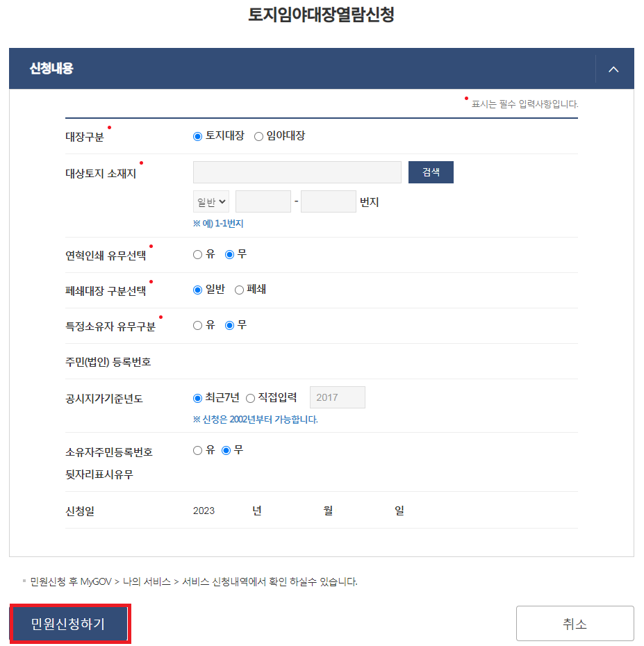This screenshot has height=646, width=644.
Task: Choose 유 for 소유자주민등록번호 뒷자리표시유무
Action: [x=197, y=450]
